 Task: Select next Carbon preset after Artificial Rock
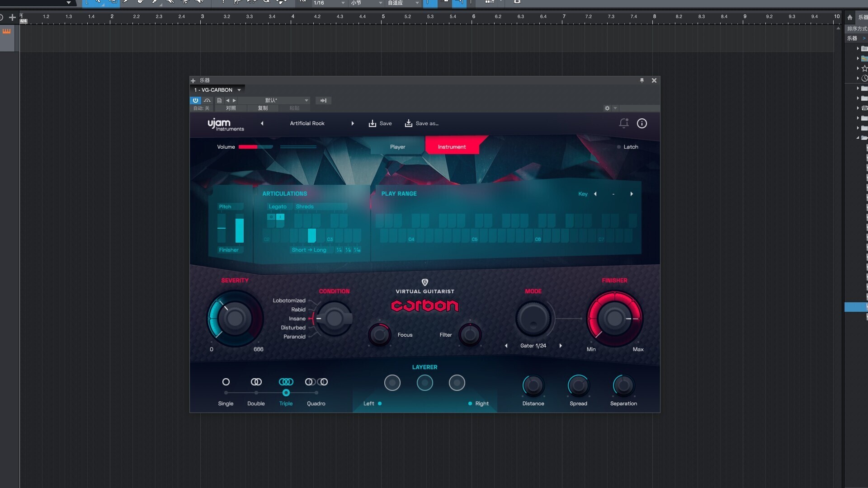click(x=353, y=123)
